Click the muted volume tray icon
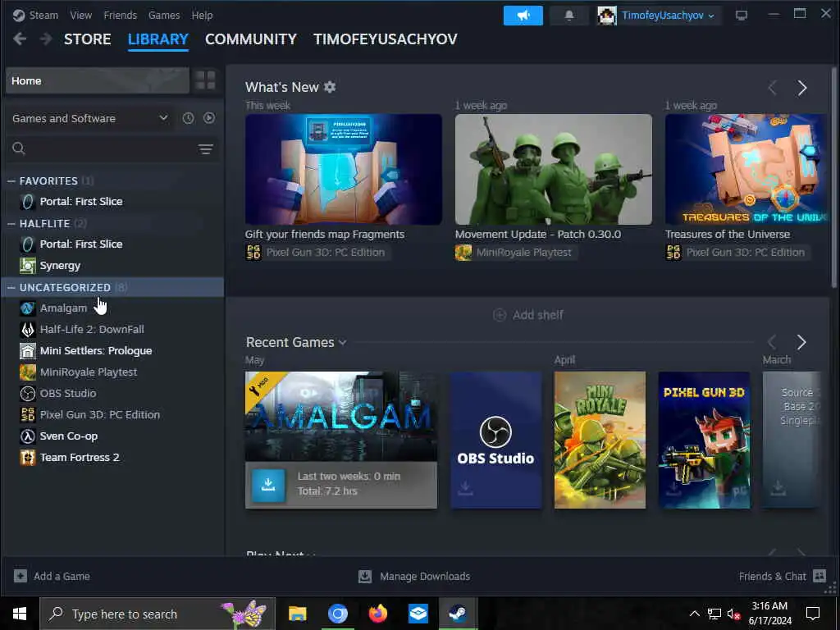Image resolution: width=840 pixels, height=630 pixels. click(733, 614)
